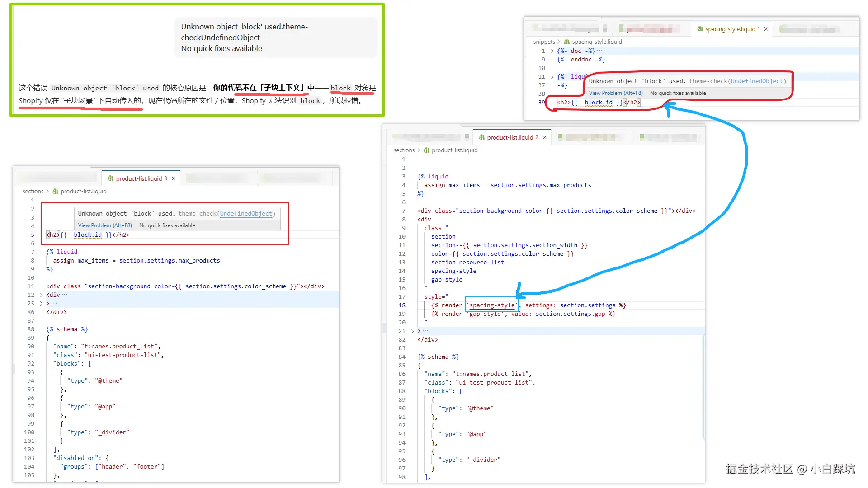Expand folded region at line 21

pyautogui.click(x=412, y=331)
